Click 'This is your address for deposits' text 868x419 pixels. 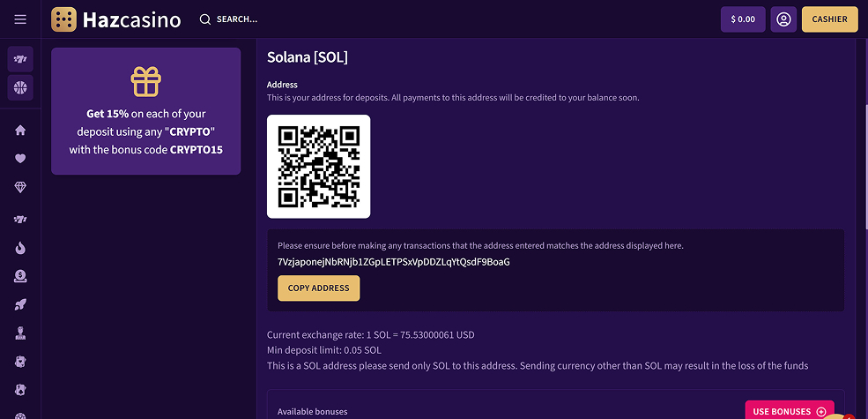(453, 98)
